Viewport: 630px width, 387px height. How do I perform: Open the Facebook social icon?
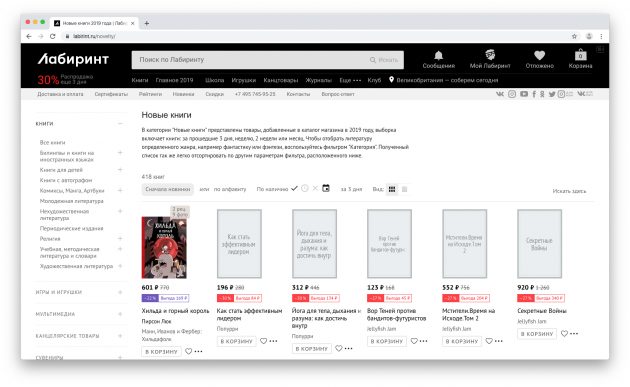click(534, 94)
